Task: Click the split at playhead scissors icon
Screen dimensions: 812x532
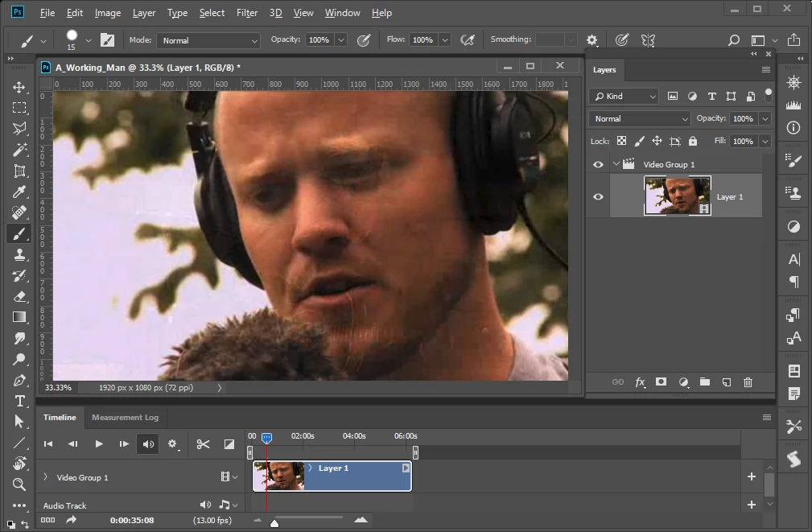Action: coord(203,444)
